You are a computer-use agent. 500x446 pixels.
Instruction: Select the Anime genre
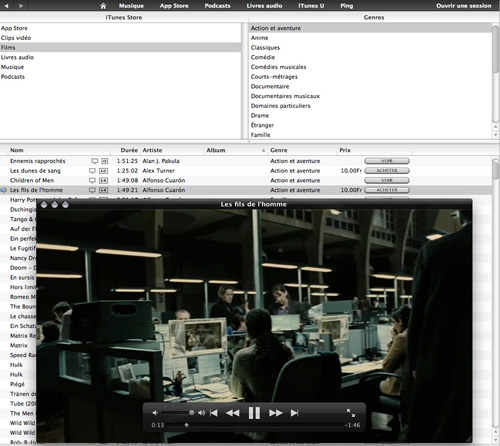(370, 38)
